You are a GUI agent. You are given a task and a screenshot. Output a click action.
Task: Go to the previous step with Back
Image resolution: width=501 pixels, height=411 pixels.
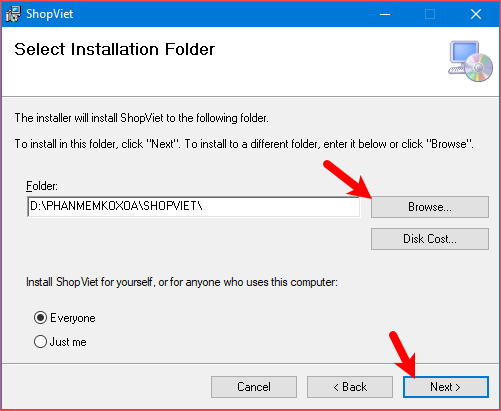pyautogui.click(x=350, y=387)
